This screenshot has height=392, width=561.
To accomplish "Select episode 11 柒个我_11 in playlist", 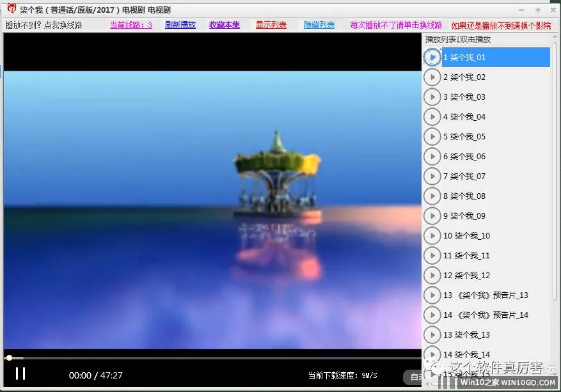I will click(466, 255).
